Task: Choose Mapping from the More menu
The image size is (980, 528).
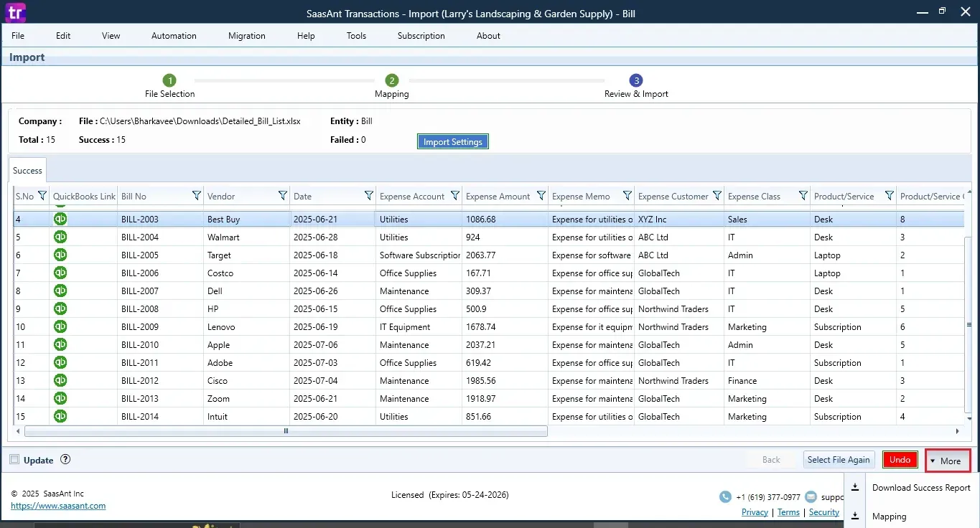Action: 889,517
